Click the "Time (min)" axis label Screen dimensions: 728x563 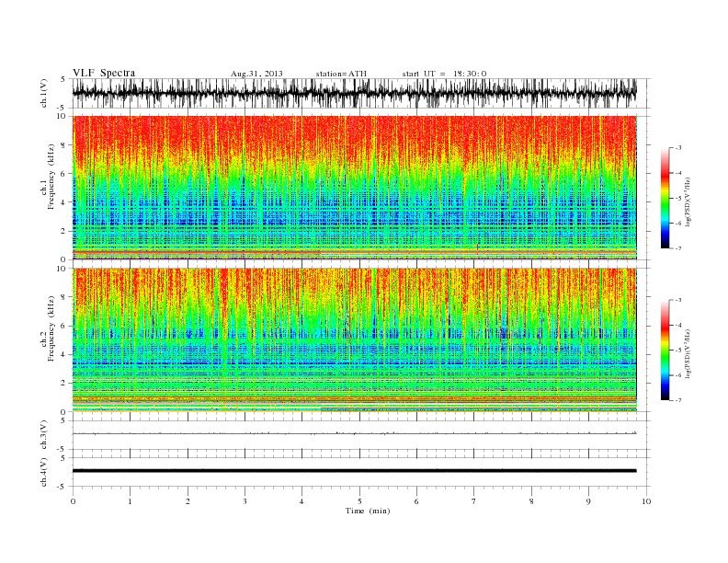(x=368, y=511)
